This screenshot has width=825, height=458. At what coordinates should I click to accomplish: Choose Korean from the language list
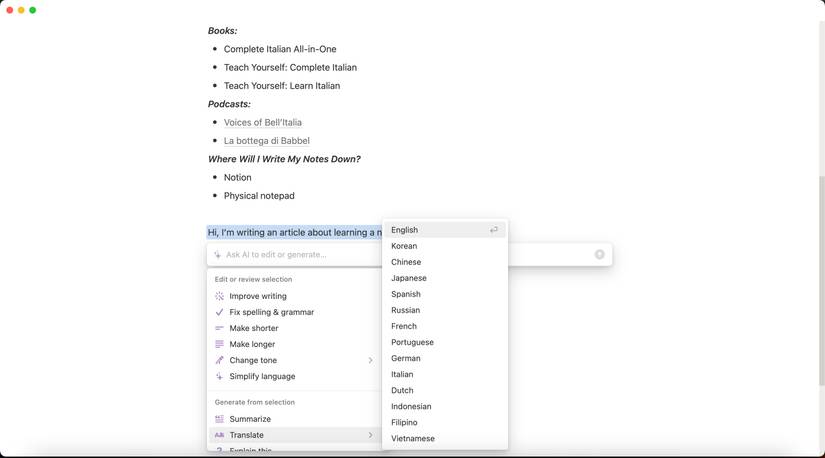445,246
